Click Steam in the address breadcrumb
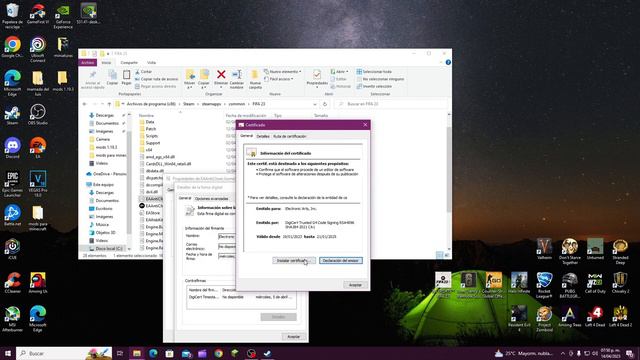The height and width of the screenshot is (360, 640). 189,104
